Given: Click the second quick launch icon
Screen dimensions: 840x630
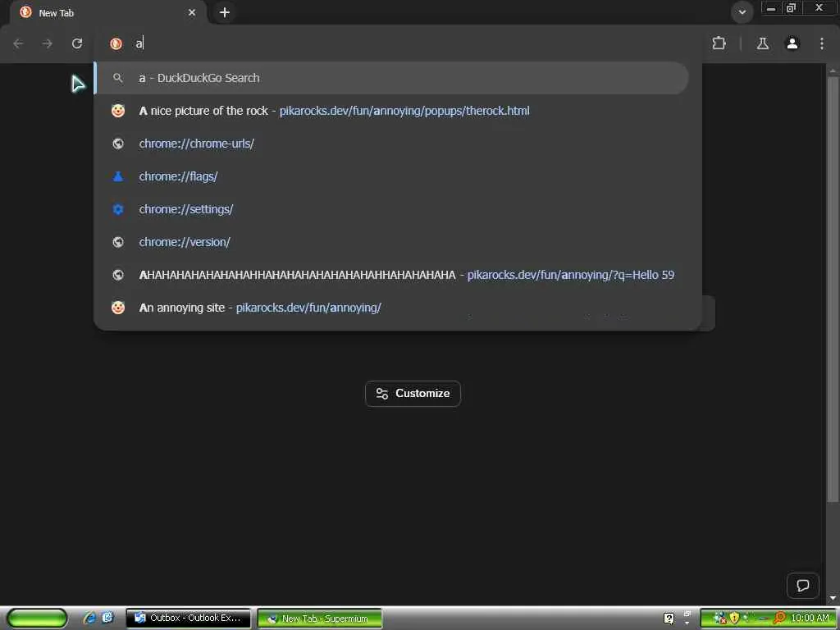Looking at the screenshot, I should [x=107, y=619].
